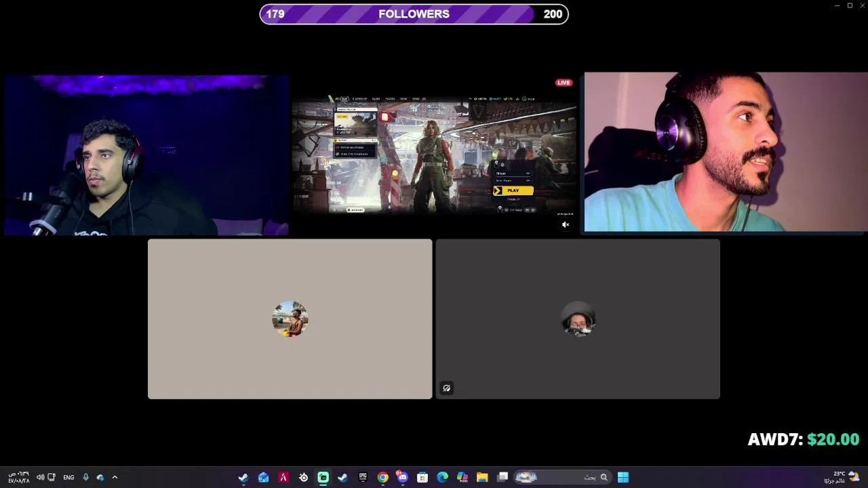Select the left webcam tile with purple lighting
Viewport: 868px width, 488px height.
click(x=146, y=156)
